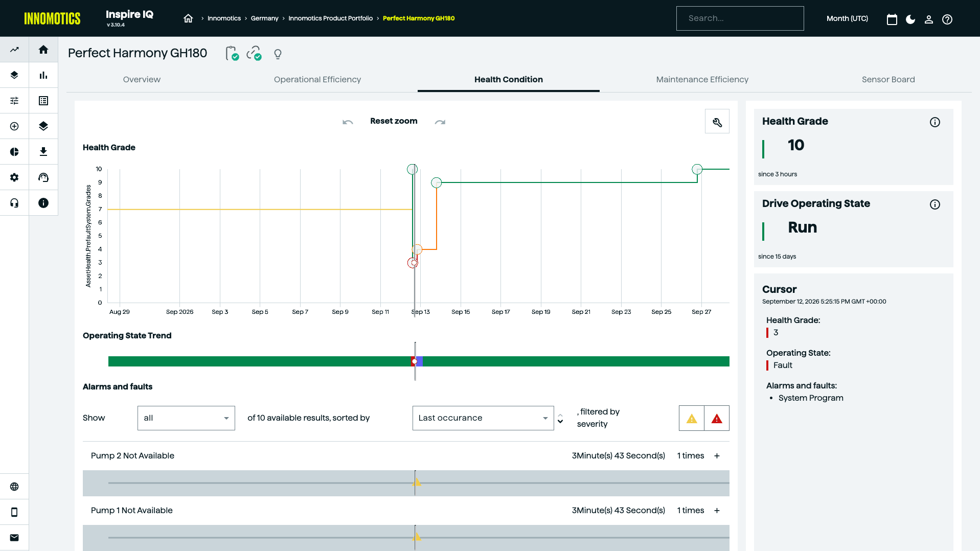Toggle the red fault severity filter

[x=717, y=419]
